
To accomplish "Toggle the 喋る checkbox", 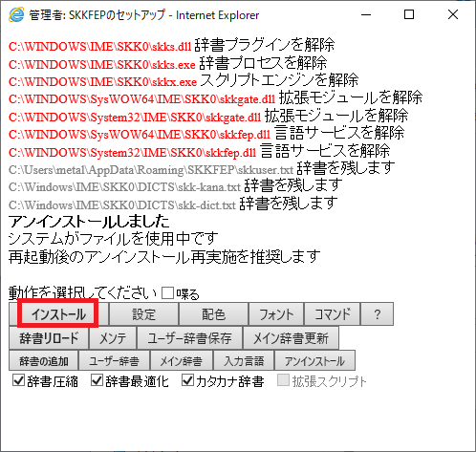I will pos(167,293).
